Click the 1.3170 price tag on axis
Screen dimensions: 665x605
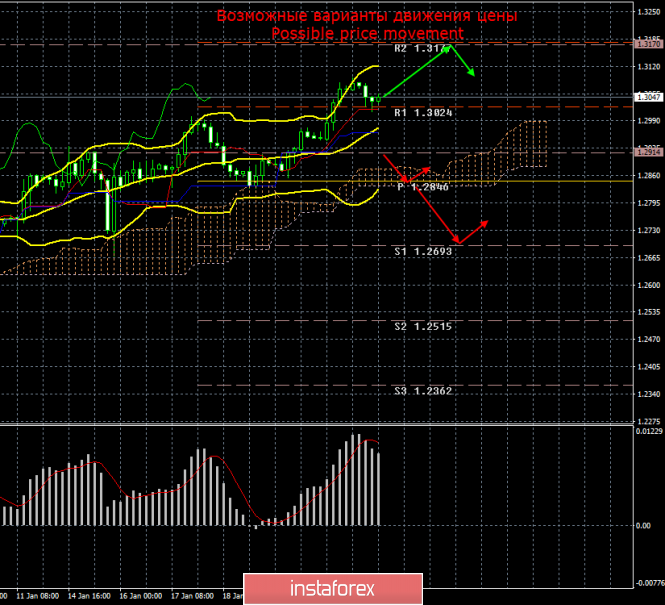[648, 43]
